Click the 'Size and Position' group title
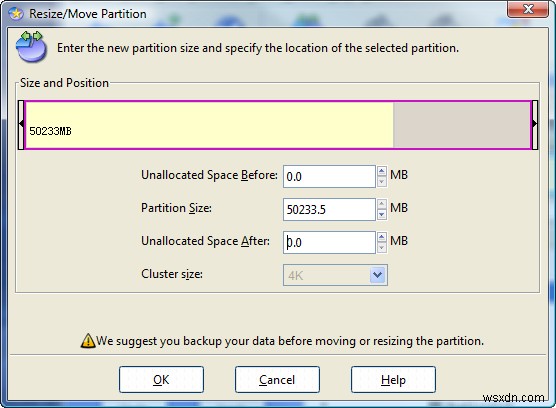This screenshot has width=556, height=408. point(64,83)
